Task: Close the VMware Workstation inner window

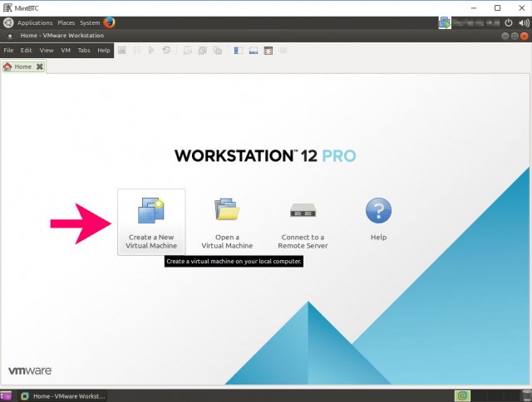Action: (x=525, y=36)
